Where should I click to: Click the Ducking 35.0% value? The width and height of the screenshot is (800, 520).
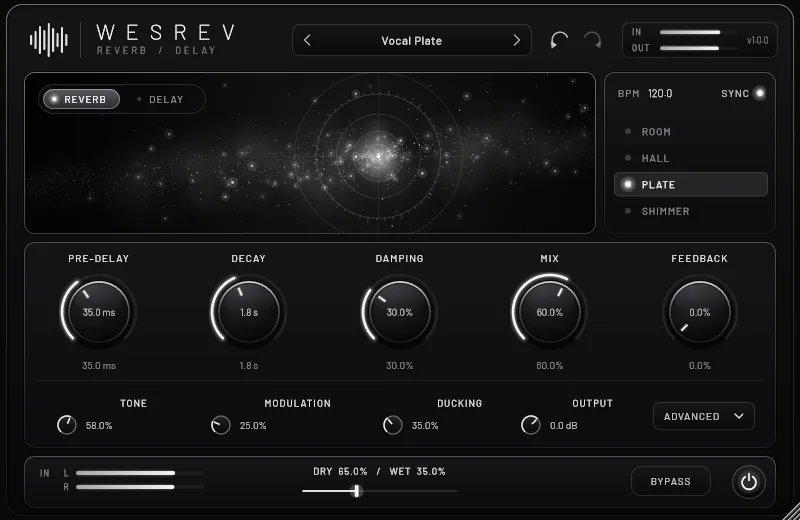click(424, 425)
